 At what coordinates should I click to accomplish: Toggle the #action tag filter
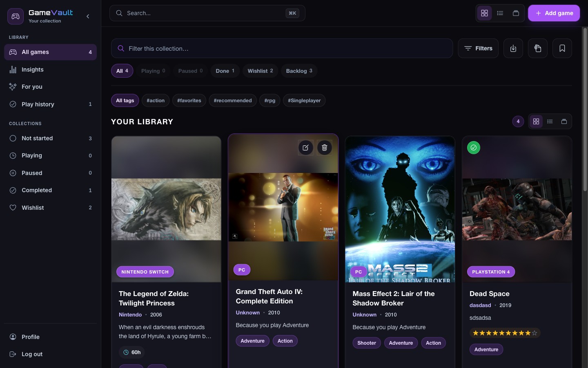(156, 101)
